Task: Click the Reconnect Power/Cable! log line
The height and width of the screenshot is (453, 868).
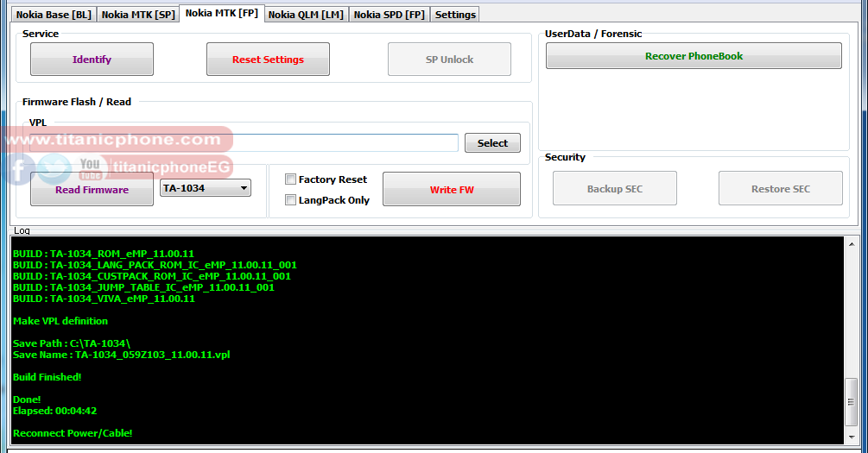Action: (73, 433)
